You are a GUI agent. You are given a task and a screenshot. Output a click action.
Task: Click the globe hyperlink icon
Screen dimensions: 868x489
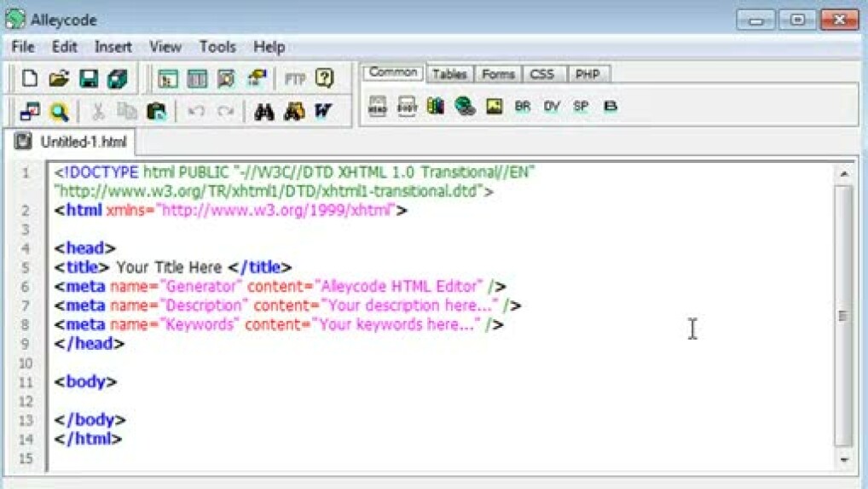click(x=465, y=107)
